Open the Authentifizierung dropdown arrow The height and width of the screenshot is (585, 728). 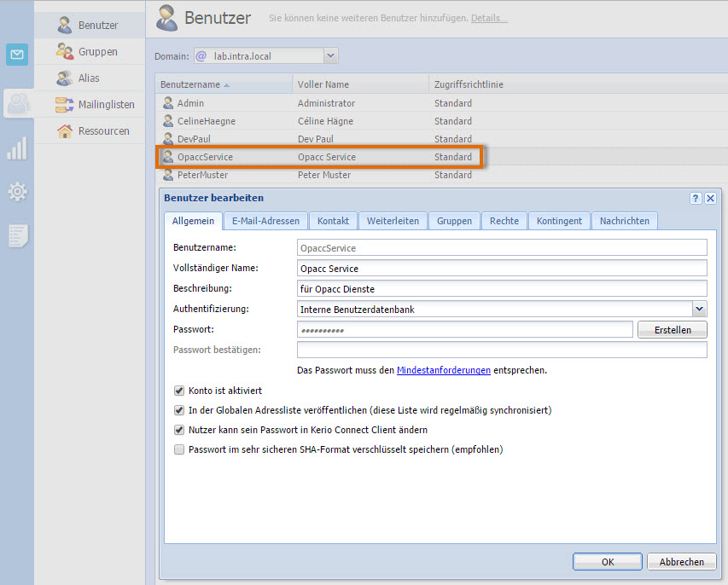[699, 309]
